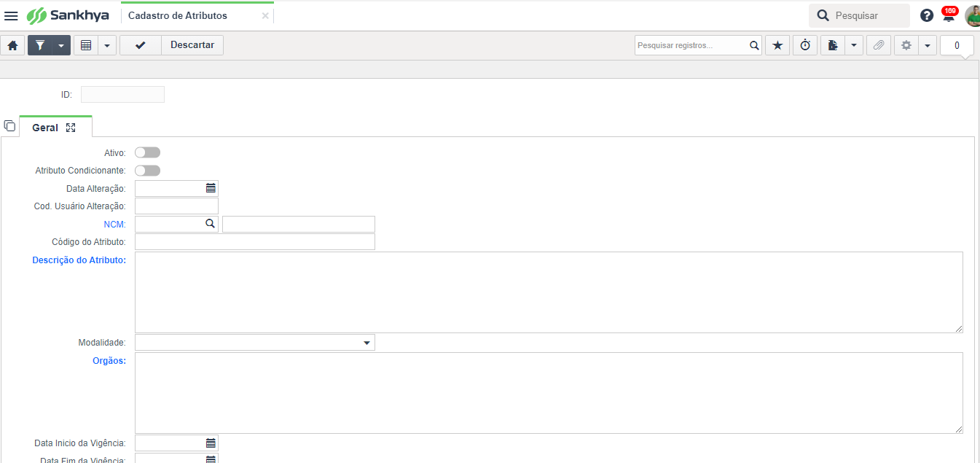Click the Orgãos label link
The image size is (980, 463).
pyautogui.click(x=109, y=360)
